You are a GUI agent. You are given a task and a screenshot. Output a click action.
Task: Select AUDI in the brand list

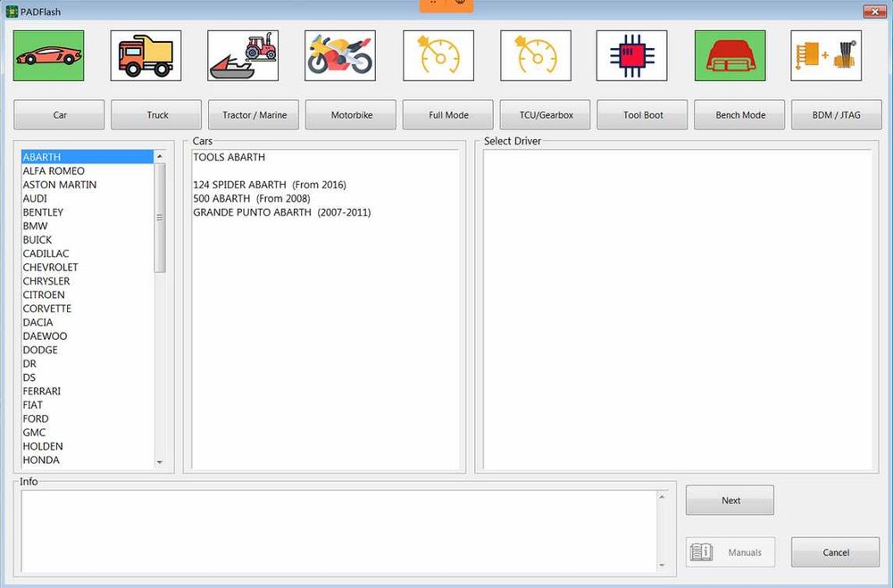coord(88,198)
